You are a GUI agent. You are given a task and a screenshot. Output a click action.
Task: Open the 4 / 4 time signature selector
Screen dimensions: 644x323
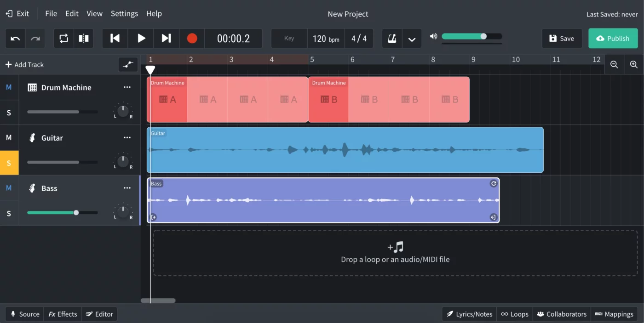coord(359,39)
